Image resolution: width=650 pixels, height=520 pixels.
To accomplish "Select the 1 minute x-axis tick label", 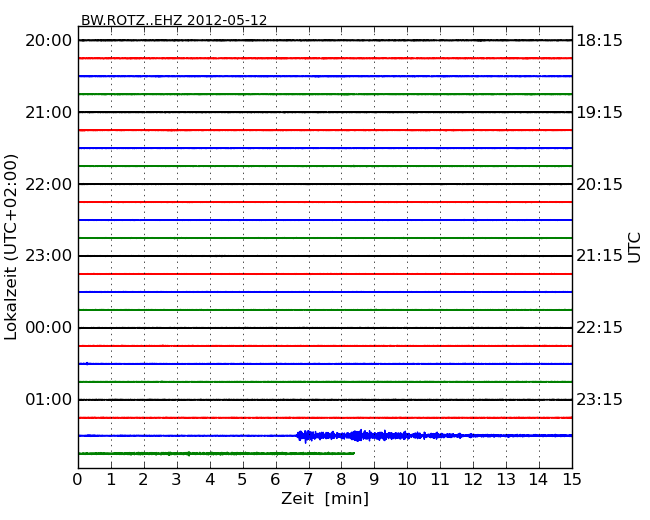I will pyautogui.click(x=111, y=480).
